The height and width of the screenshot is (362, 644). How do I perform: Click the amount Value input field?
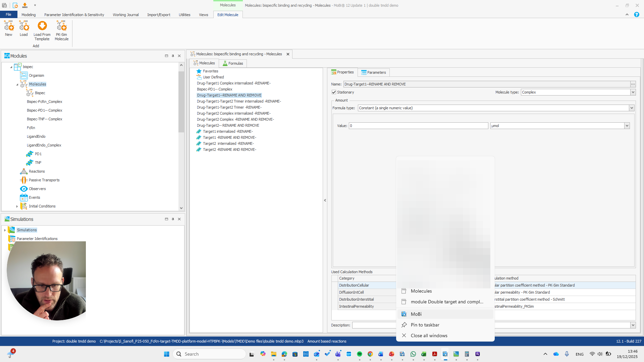[x=418, y=126]
